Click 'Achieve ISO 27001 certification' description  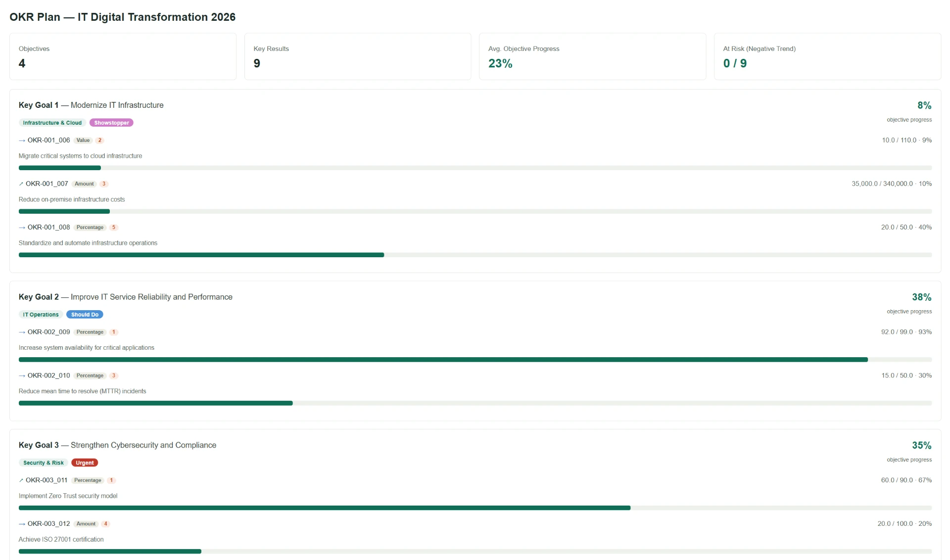coord(61,540)
